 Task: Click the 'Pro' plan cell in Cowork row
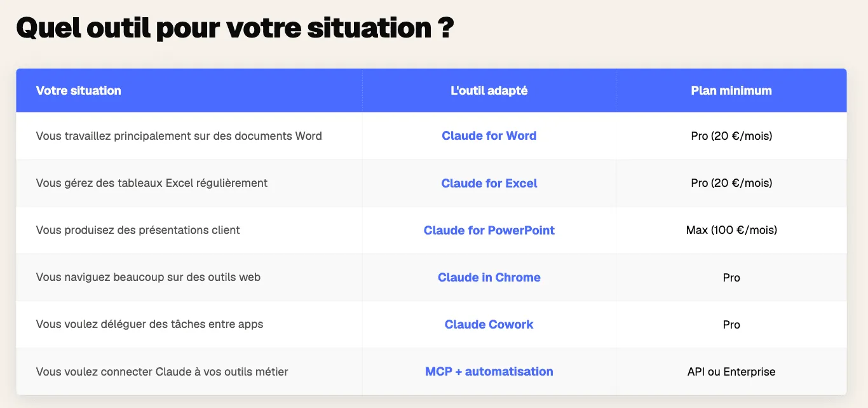[731, 324]
